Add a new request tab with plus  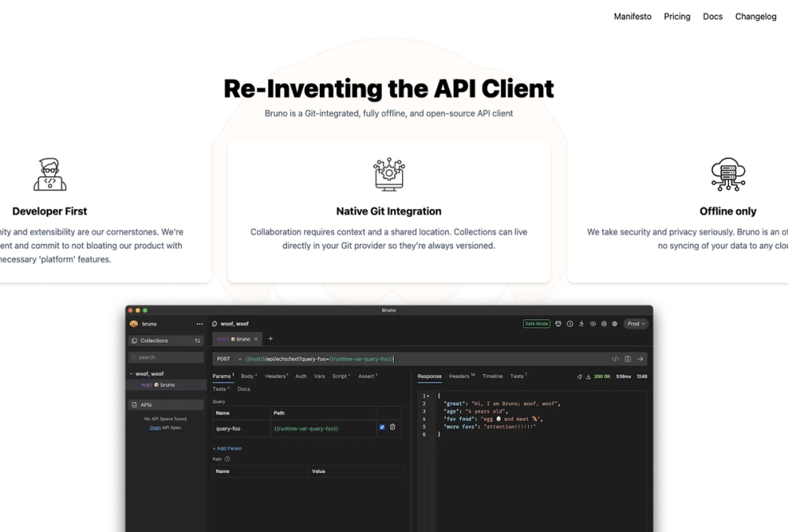[x=270, y=339]
